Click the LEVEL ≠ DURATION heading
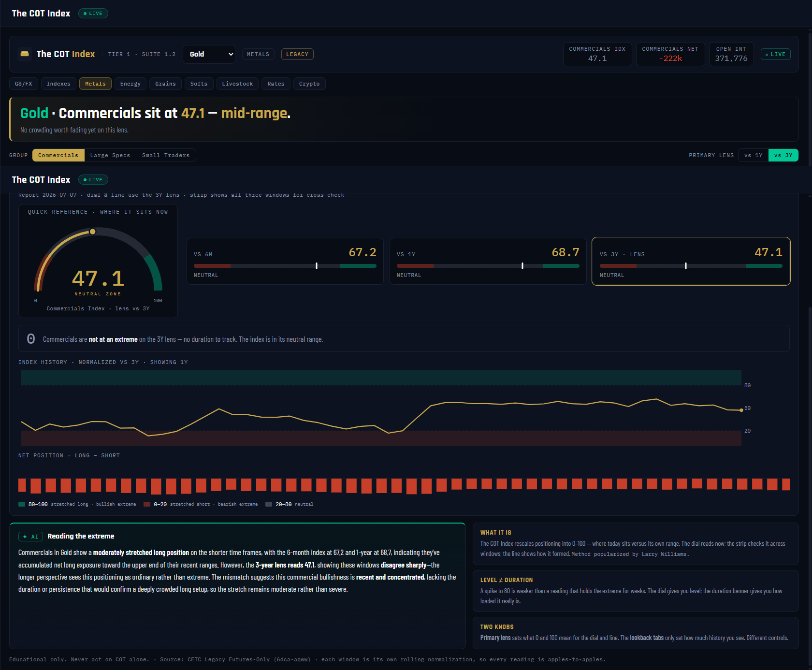Screen dimensions: 812x670 coord(507,580)
